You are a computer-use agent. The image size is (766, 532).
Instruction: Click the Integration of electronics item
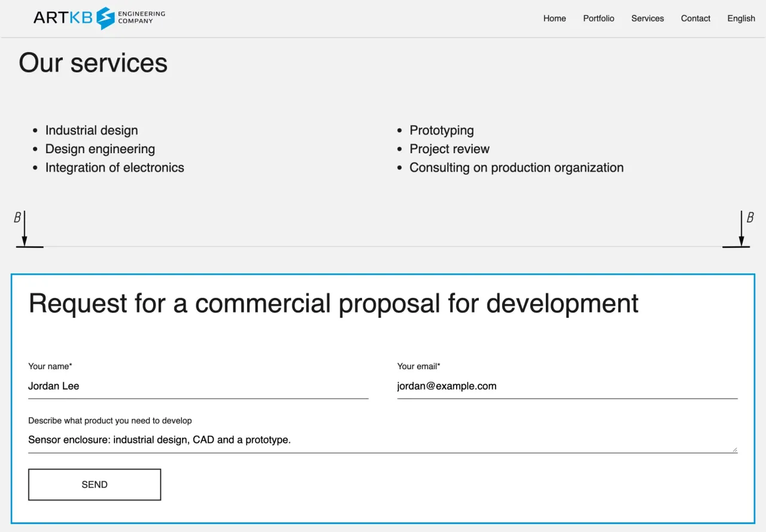click(115, 168)
